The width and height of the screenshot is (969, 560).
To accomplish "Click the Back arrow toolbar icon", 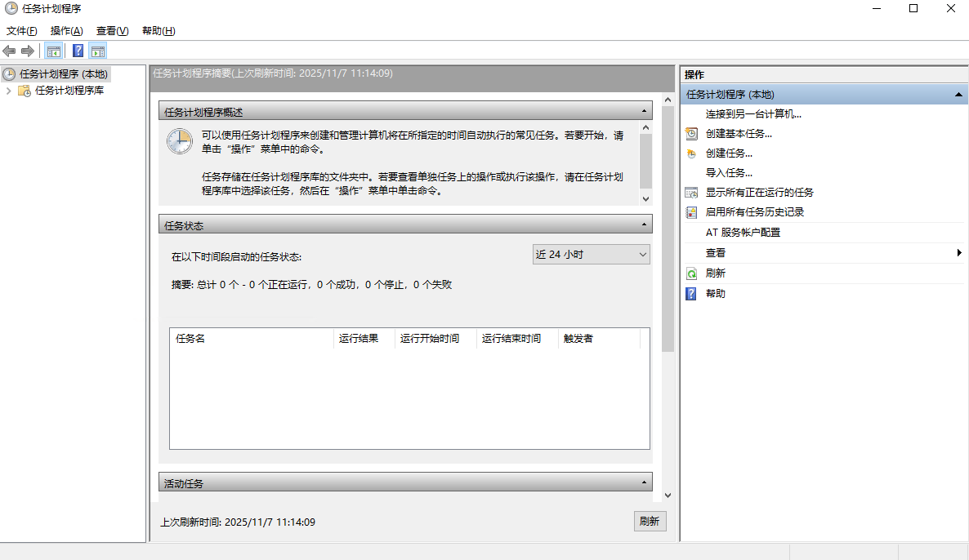I will pyautogui.click(x=9, y=51).
